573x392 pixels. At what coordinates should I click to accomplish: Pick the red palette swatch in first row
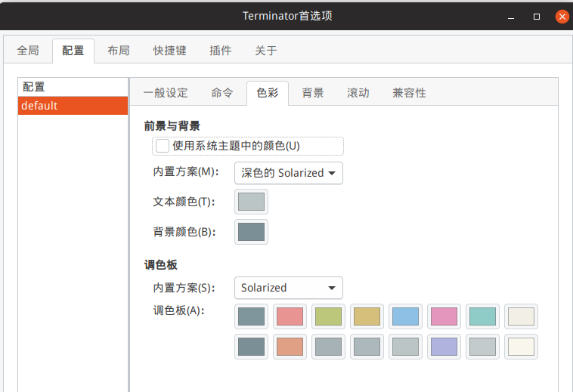click(290, 316)
